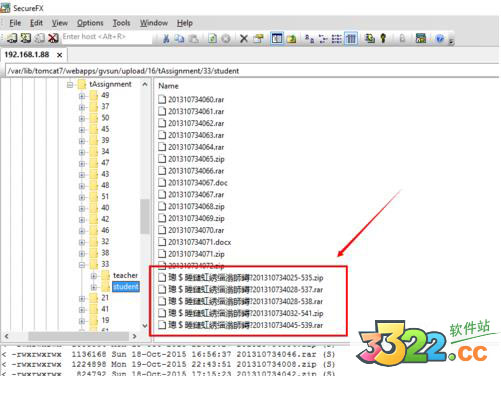
Task: Click the Refresh toolbar icon
Action: pos(212,39)
